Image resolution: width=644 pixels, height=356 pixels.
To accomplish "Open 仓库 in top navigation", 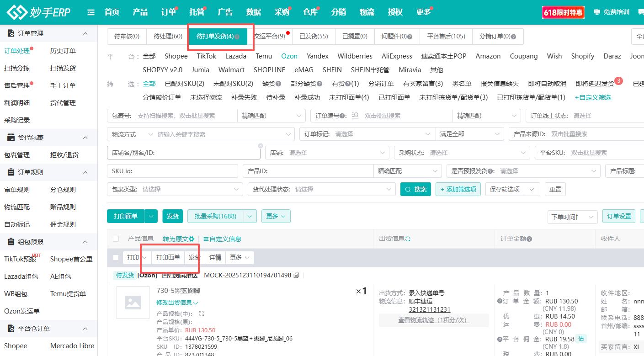I will pyautogui.click(x=310, y=12).
